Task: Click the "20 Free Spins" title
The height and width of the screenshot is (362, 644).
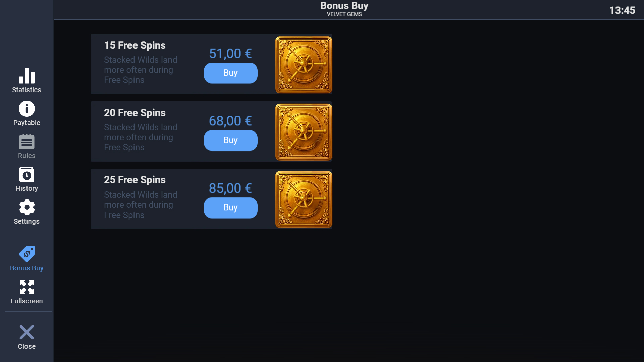Action: [x=135, y=113]
